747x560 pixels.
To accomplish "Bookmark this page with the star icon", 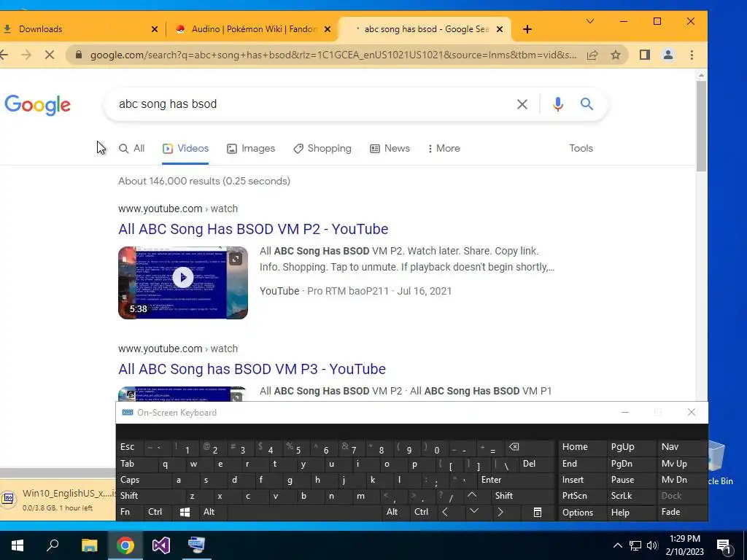I will pyautogui.click(x=616, y=55).
